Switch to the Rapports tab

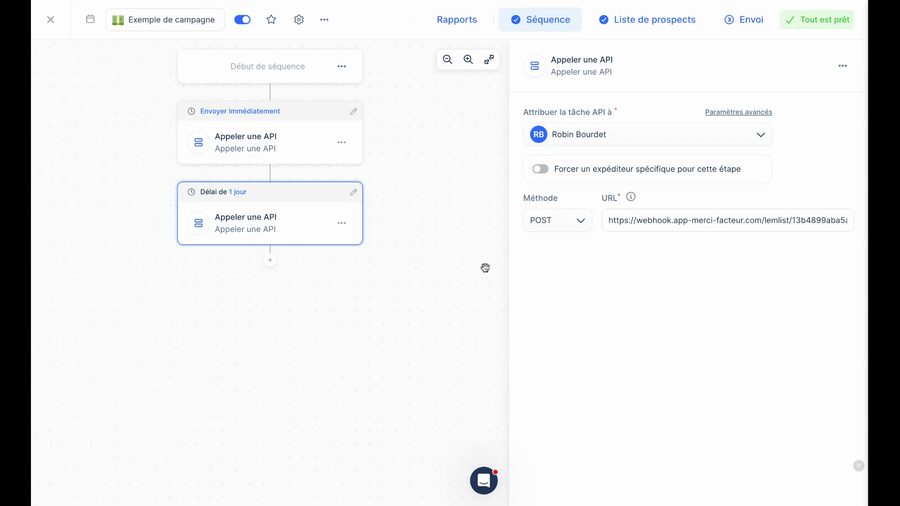pos(456,20)
